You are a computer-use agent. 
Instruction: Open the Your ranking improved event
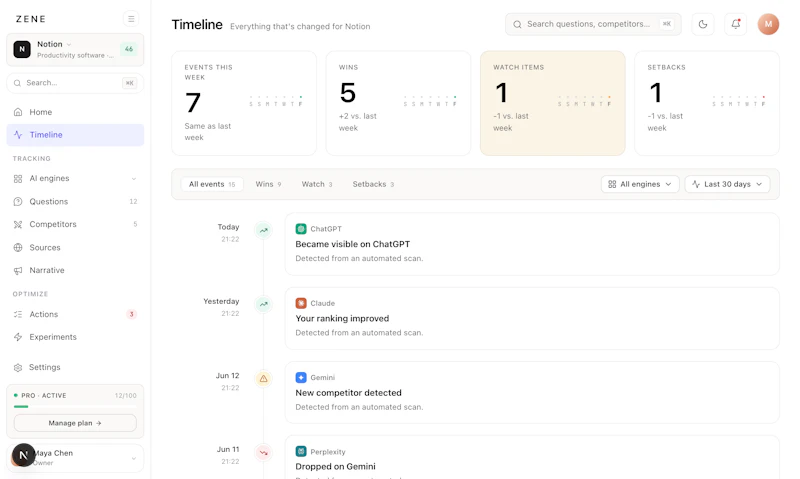point(532,318)
